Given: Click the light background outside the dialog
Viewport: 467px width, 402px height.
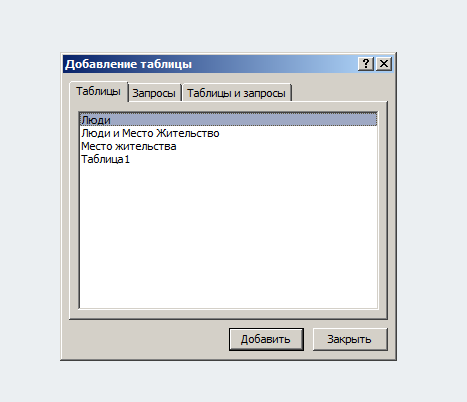Looking at the screenshot, I should tap(233, 25).
